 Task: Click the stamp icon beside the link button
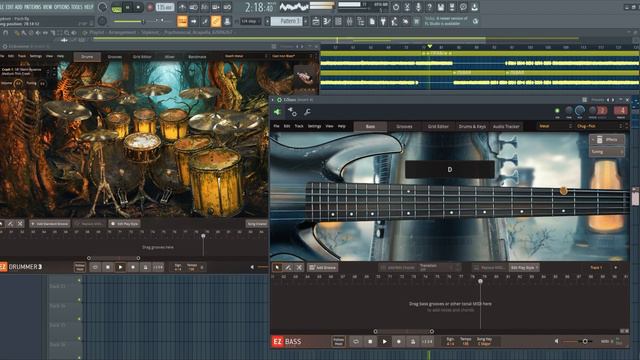pos(227,21)
